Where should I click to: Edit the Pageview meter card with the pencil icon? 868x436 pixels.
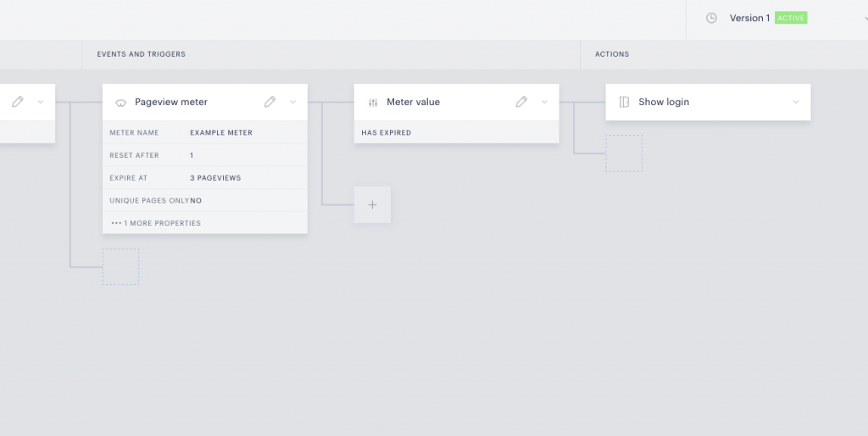[x=270, y=102]
